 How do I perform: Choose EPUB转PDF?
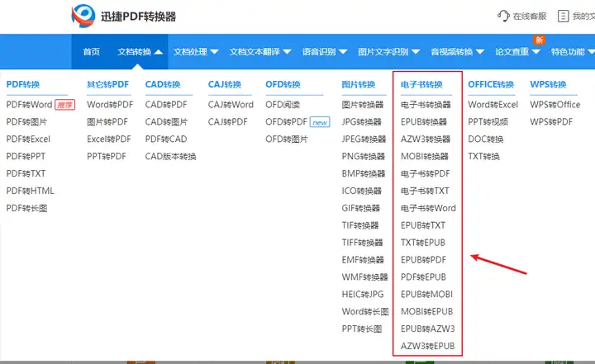(423, 260)
